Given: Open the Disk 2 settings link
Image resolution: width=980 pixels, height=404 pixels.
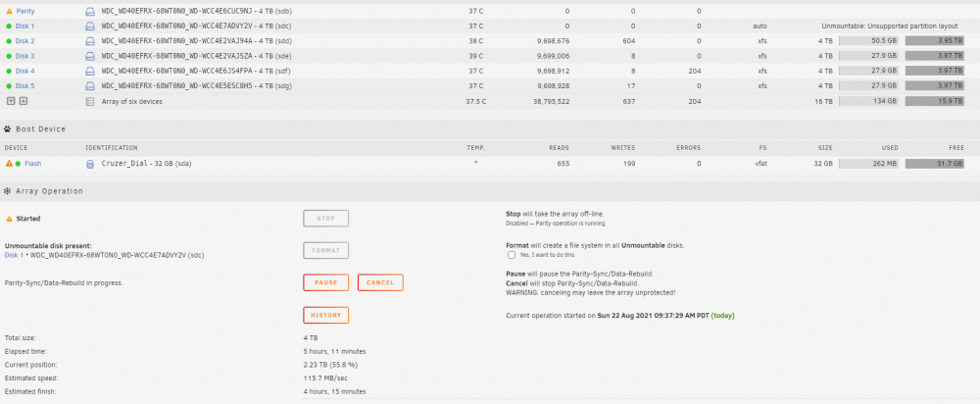Looking at the screenshot, I should point(25,41).
